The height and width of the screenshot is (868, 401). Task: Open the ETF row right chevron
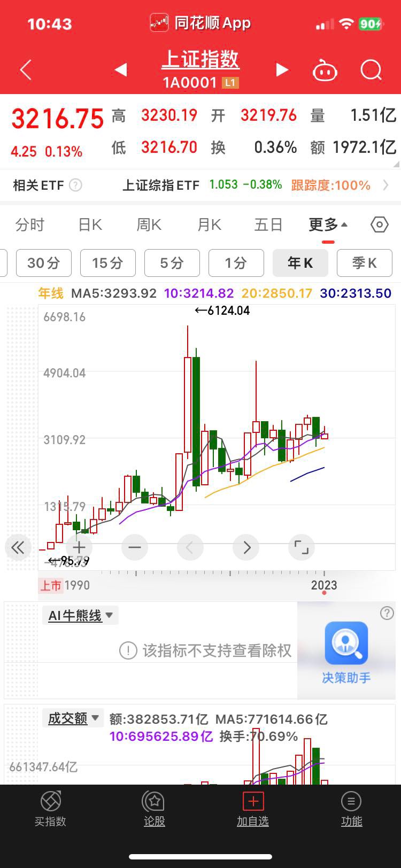coord(386,185)
